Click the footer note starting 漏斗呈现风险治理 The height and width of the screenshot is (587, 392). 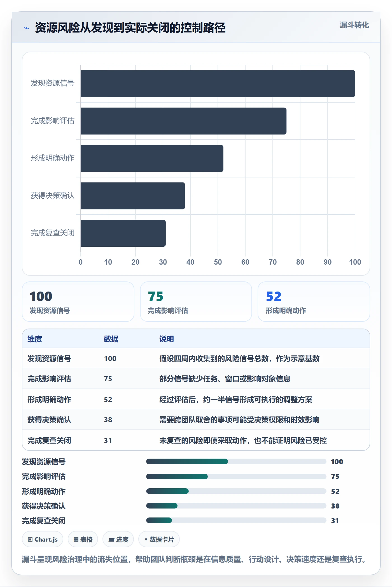point(195,559)
